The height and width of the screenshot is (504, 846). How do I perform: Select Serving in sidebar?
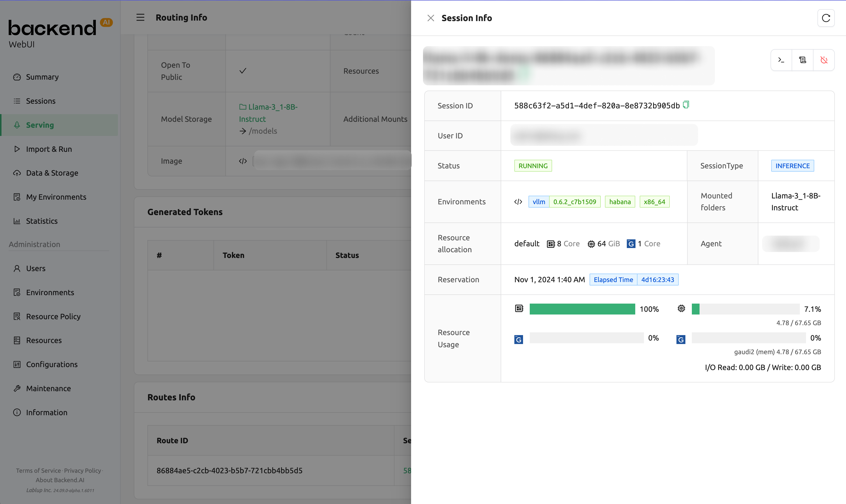(x=60, y=125)
